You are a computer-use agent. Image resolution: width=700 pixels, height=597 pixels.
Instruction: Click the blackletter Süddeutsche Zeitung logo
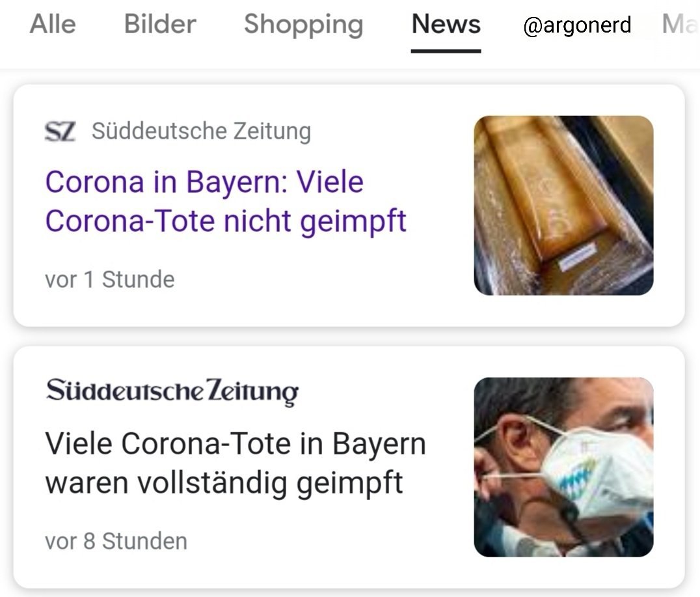tap(172, 391)
